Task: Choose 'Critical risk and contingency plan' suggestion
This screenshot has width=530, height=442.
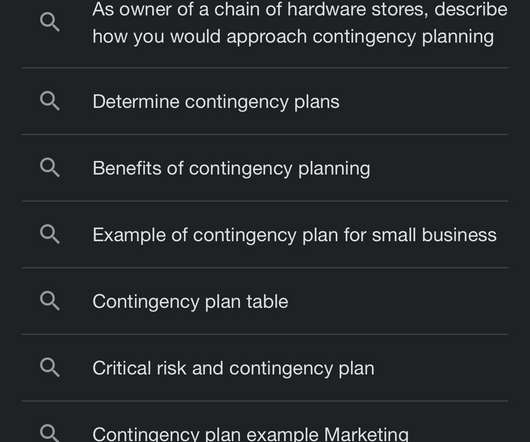Action: [x=265, y=367]
